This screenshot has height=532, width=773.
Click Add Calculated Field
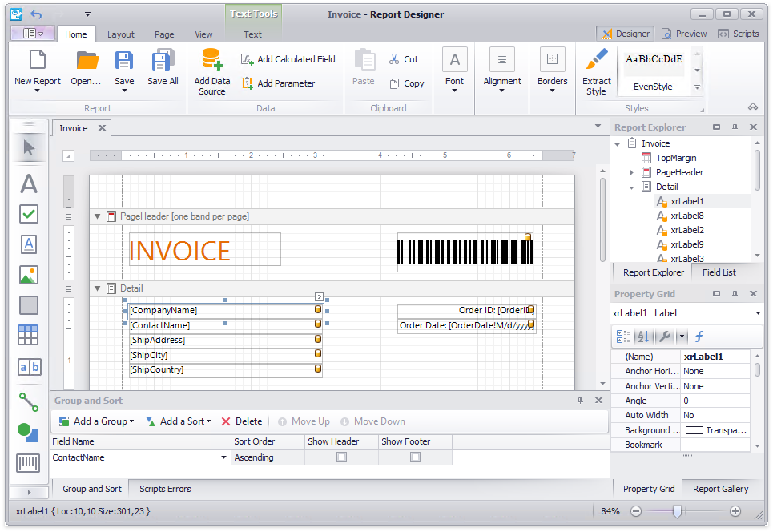click(288, 59)
